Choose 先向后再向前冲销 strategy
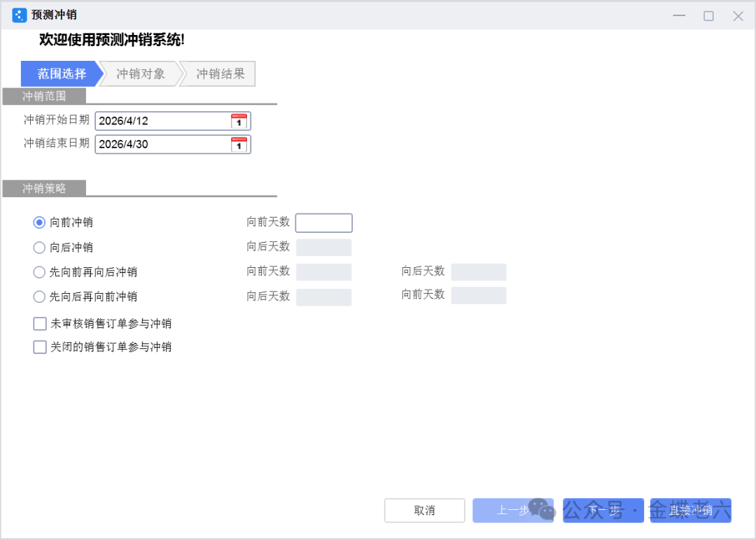This screenshot has width=756, height=540. (x=40, y=297)
